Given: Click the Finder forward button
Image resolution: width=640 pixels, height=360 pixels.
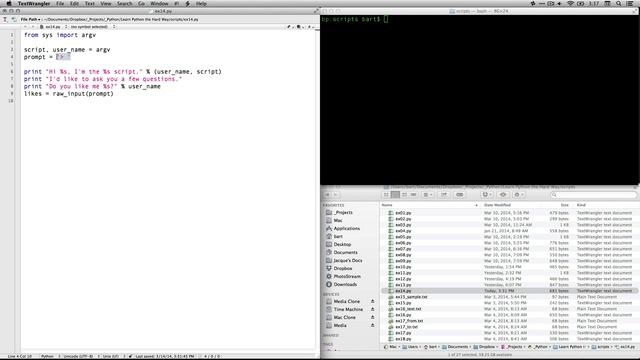Looking at the screenshot, I should tap(336, 195).
